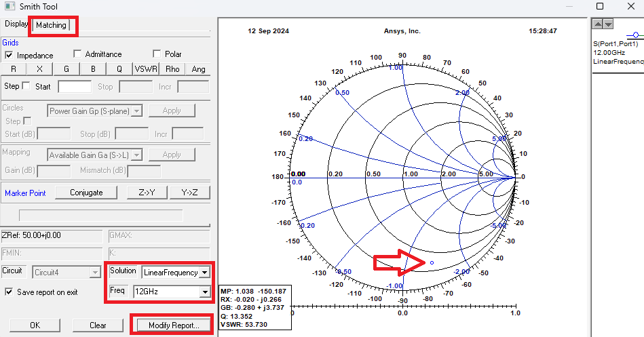Click the Rho grid button
Viewport: 644px width, 337px height.
click(172, 69)
